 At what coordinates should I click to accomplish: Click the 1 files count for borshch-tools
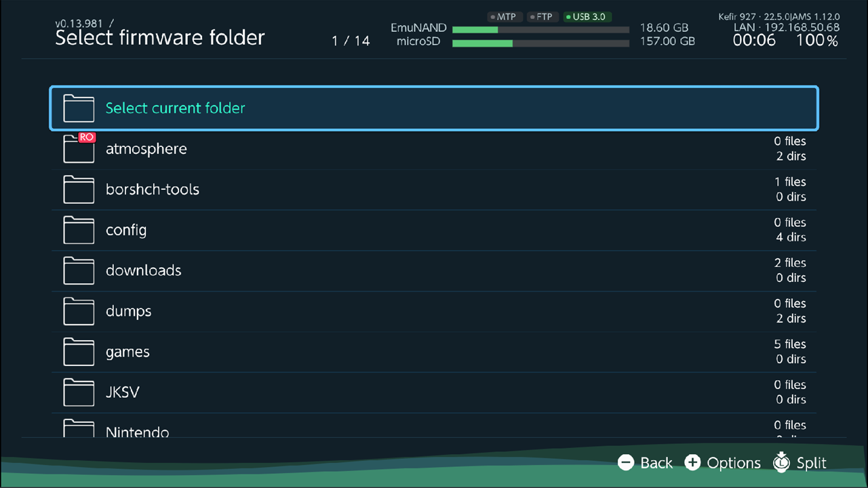(790, 182)
